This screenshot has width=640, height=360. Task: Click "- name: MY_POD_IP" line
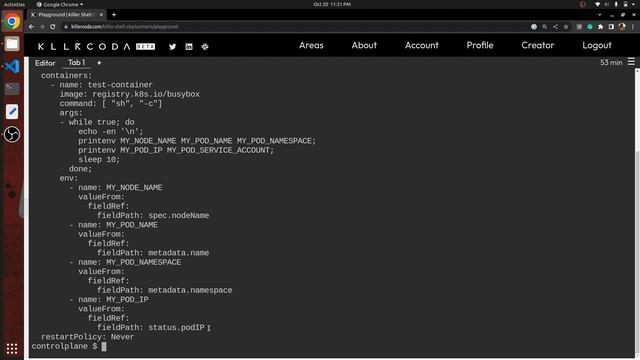[x=109, y=300]
